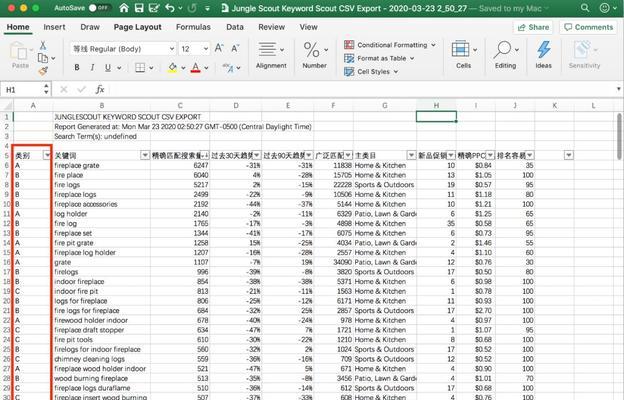The image size is (624, 400).
Task: Toggle Underline formatting
Action: point(108,68)
